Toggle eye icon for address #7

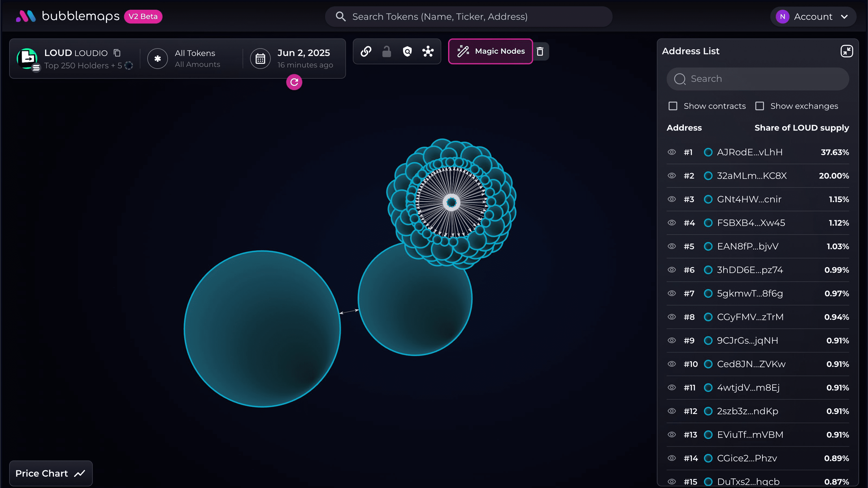click(672, 293)
